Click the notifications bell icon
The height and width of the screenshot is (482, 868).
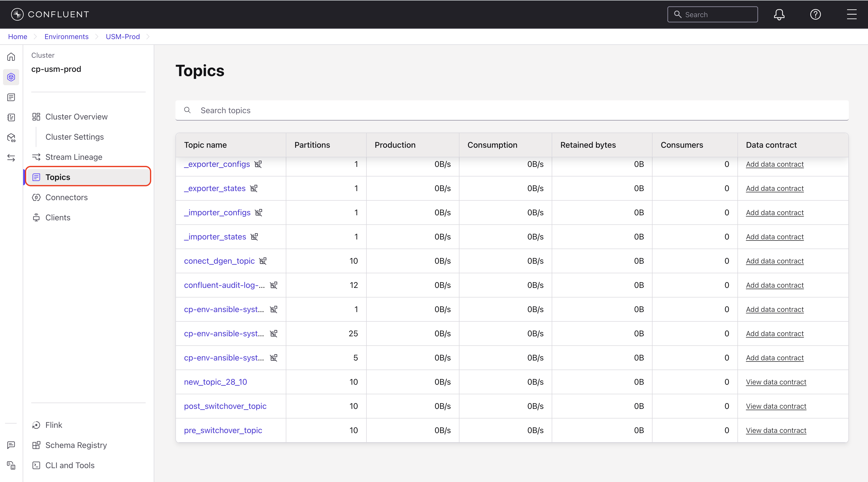[x=779, y=14]
